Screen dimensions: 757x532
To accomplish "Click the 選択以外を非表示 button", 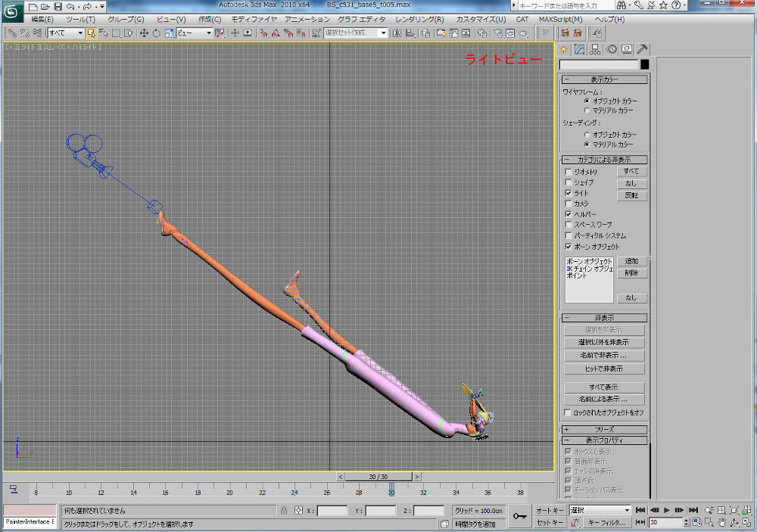I will 604,343.
